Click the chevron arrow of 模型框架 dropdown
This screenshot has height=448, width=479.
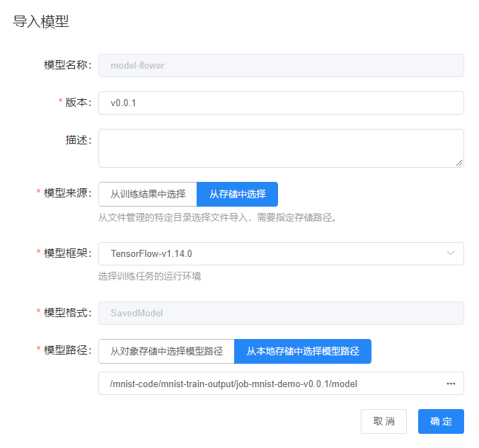pyautogui.click(x=451, y=253)
